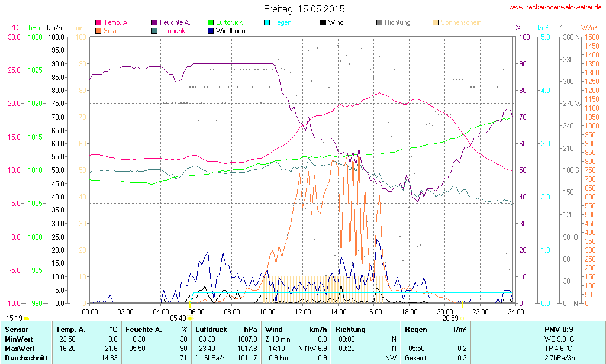This screenshot has height=364, width=606.
Task: Click the purple Feuchte A. legend square
Action: 154,22
